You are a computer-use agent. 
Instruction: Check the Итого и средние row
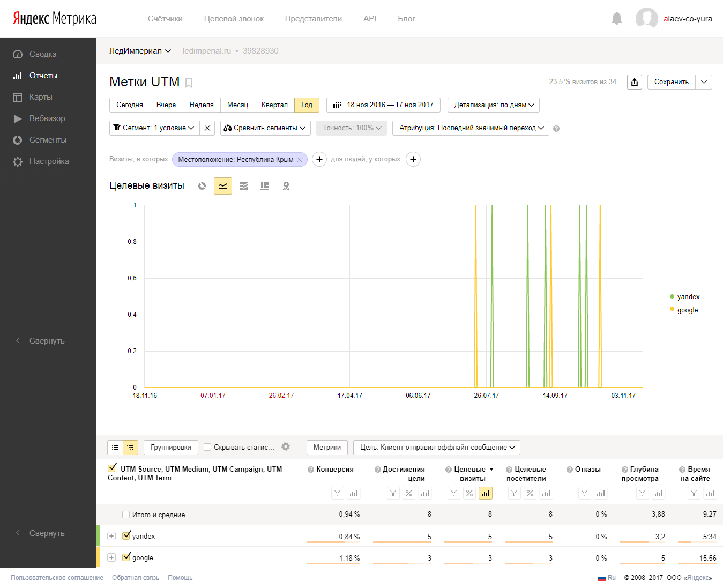(x=126, y=515)
